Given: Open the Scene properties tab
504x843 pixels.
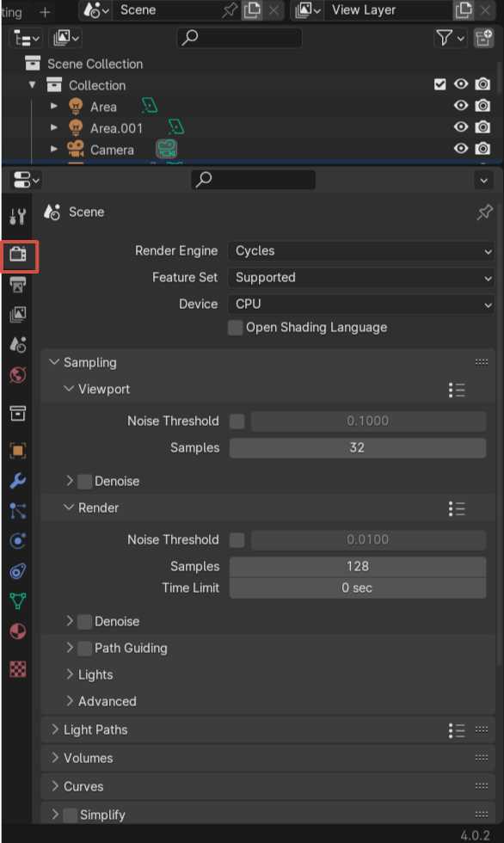Looking at the screenshot, I should (x=18, y=345).
